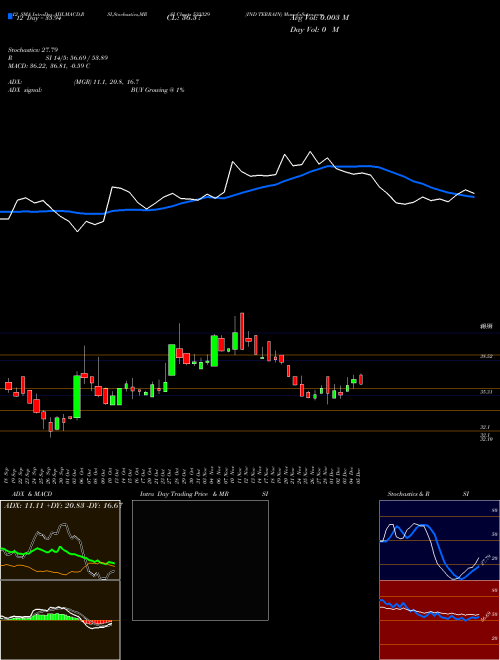
Task: Click the 'Stochastics & R' panel title
Action: [x=408, y=494]
